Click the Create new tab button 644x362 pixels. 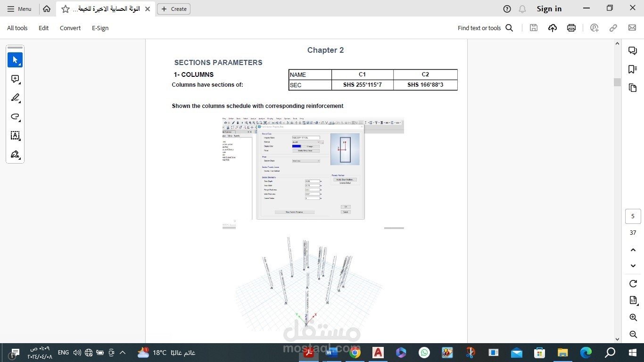tap(173, 9)
